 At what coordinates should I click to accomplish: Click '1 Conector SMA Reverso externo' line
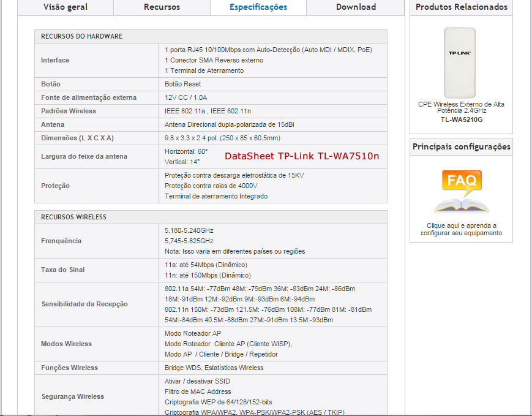[x=214, y=60]
